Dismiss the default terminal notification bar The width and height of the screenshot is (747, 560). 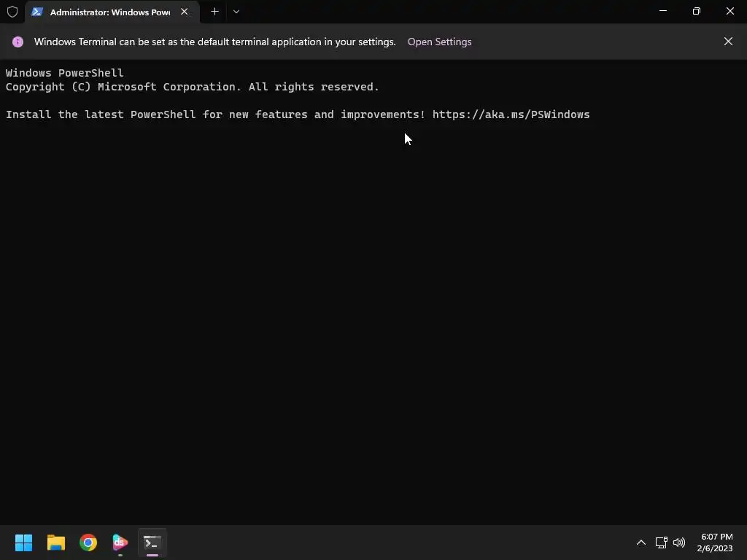point(728,42)
